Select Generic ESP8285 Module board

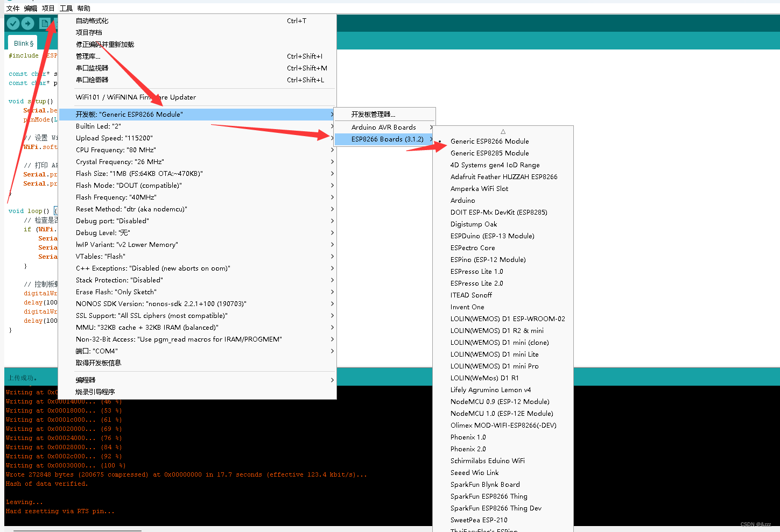coord(503,153)
